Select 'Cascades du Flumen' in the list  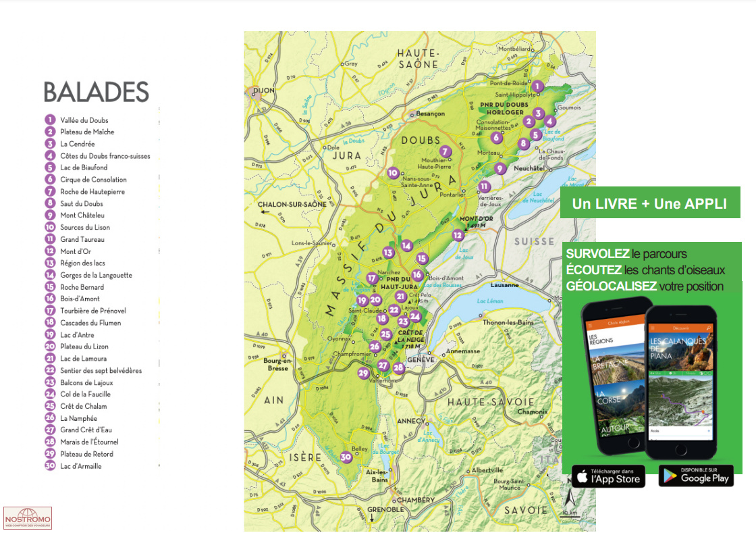90,323
